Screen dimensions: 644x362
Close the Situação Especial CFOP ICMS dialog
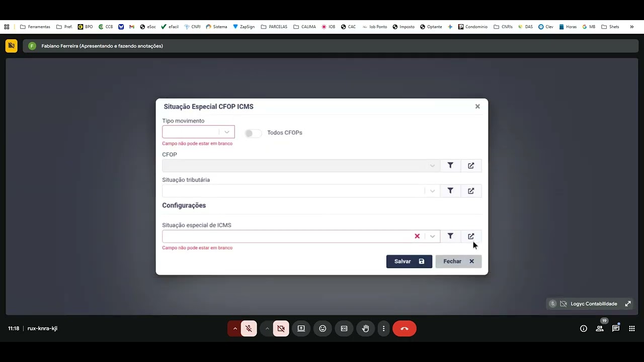coord(477,107)
